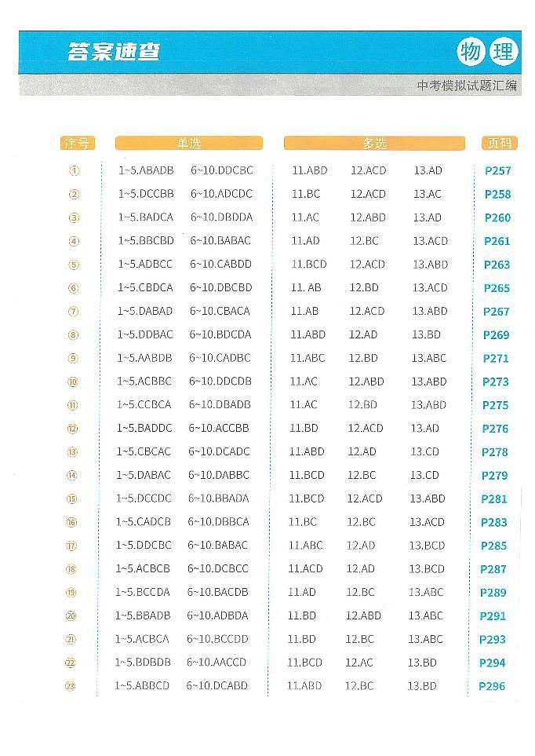Image resolution: width=535 pixels, height=756 pixels.
Task: Click the 多选 column header
Action: click(x=374, y=143)
